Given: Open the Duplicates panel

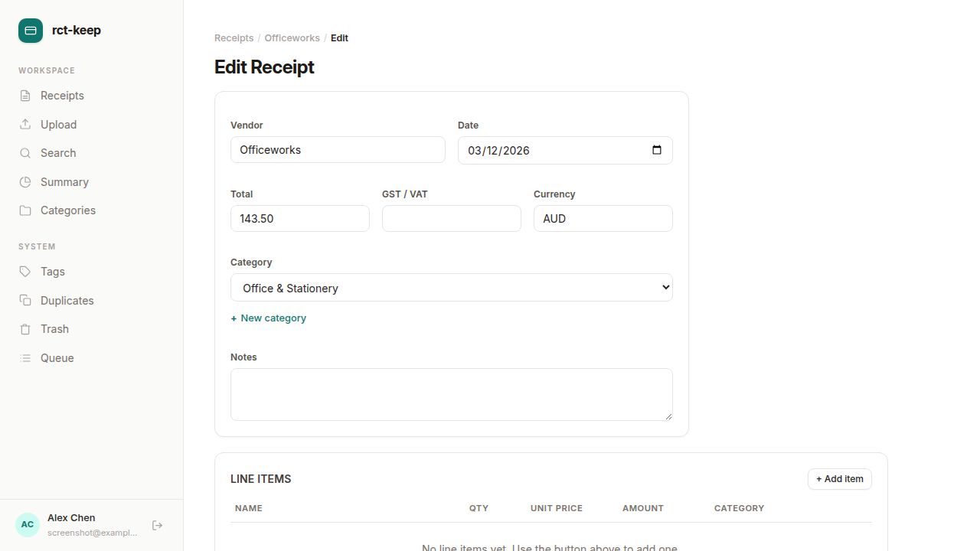Looking at the screenshot, I should tap(67, 300).
